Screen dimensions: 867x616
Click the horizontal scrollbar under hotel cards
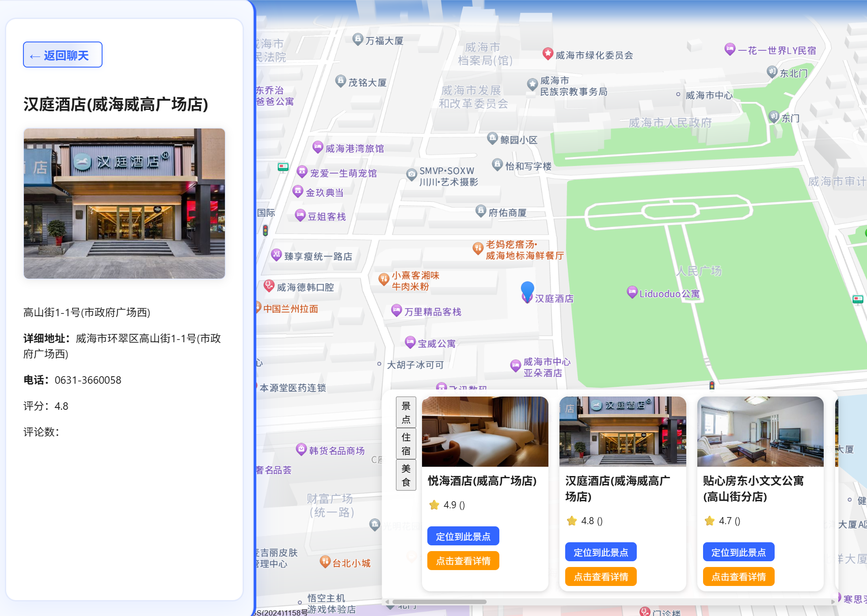(439, 601)
